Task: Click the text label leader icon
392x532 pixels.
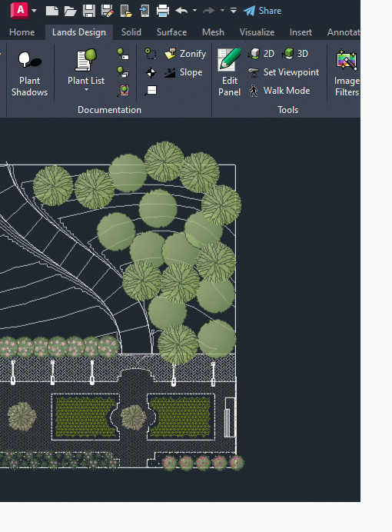Action: coord(151,91)
